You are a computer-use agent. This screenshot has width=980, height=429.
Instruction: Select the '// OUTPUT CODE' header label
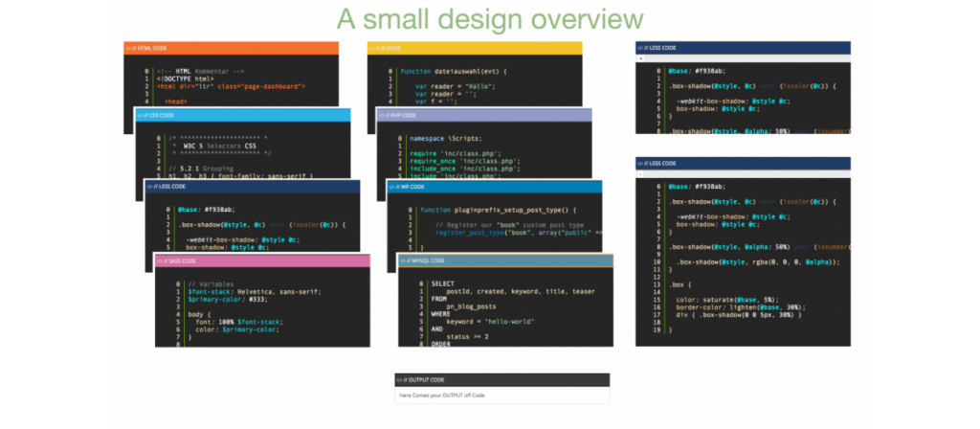click(x=424, y=380)
